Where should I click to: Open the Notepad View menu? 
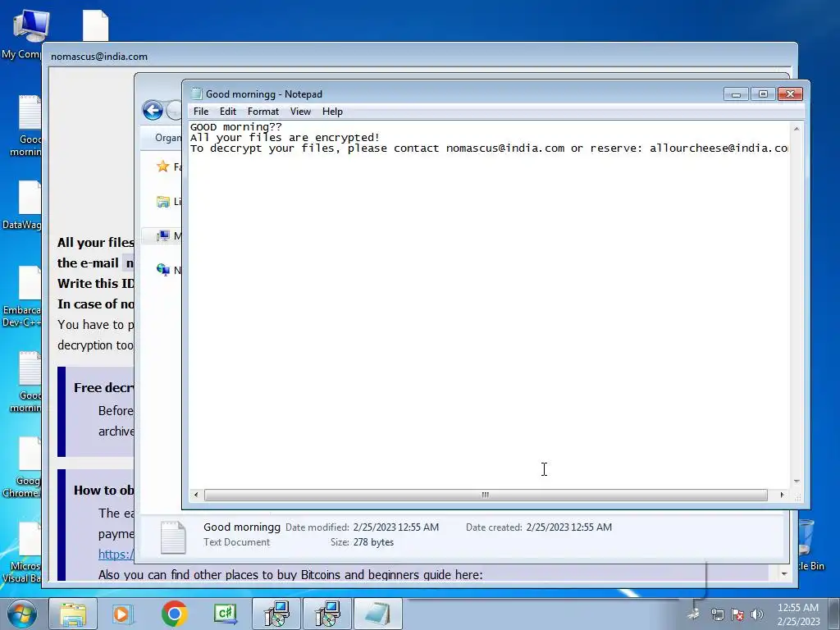tap(300, 112)
